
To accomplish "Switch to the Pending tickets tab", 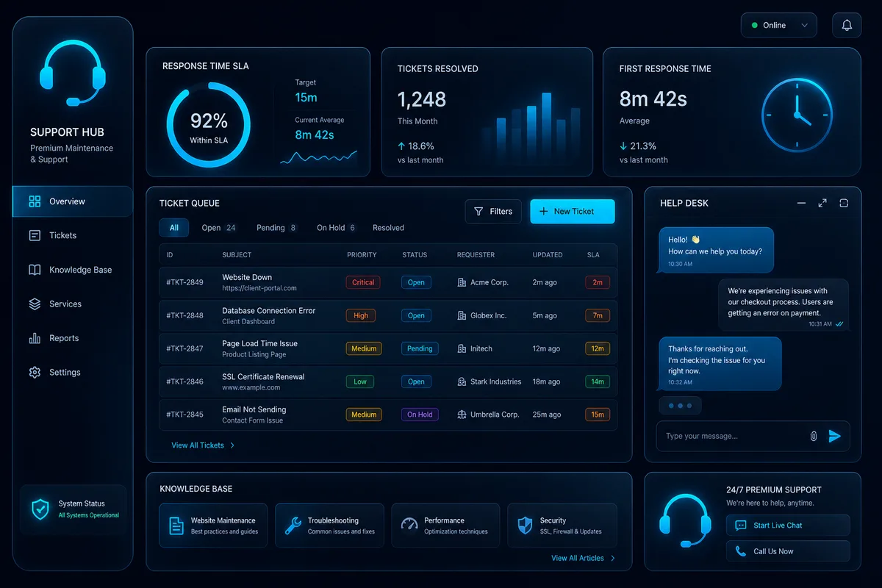I will point(276,228).
